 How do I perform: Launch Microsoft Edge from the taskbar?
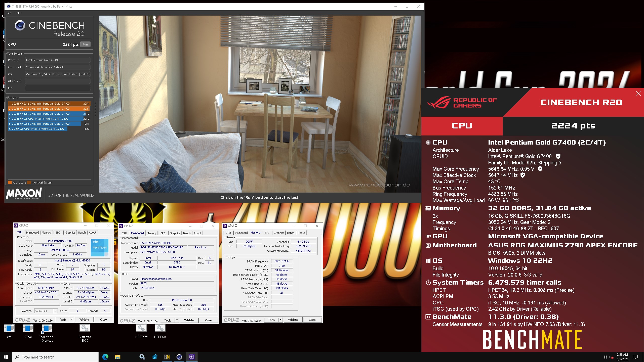click(105, 357)
